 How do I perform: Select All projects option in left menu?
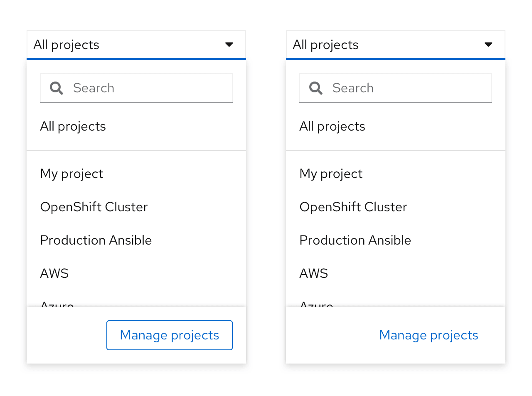[73, 126]
